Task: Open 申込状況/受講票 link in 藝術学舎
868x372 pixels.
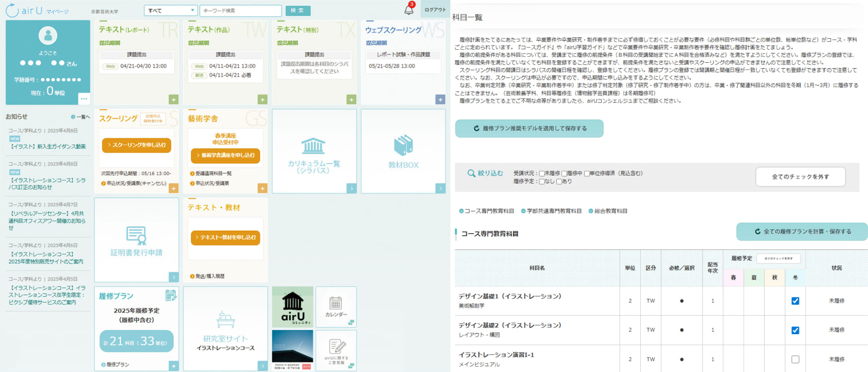Action: (x=209, y=184)
